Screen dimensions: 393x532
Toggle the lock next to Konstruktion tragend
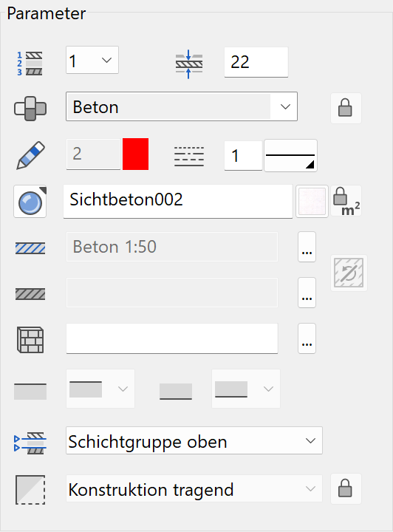coord(346,488)
